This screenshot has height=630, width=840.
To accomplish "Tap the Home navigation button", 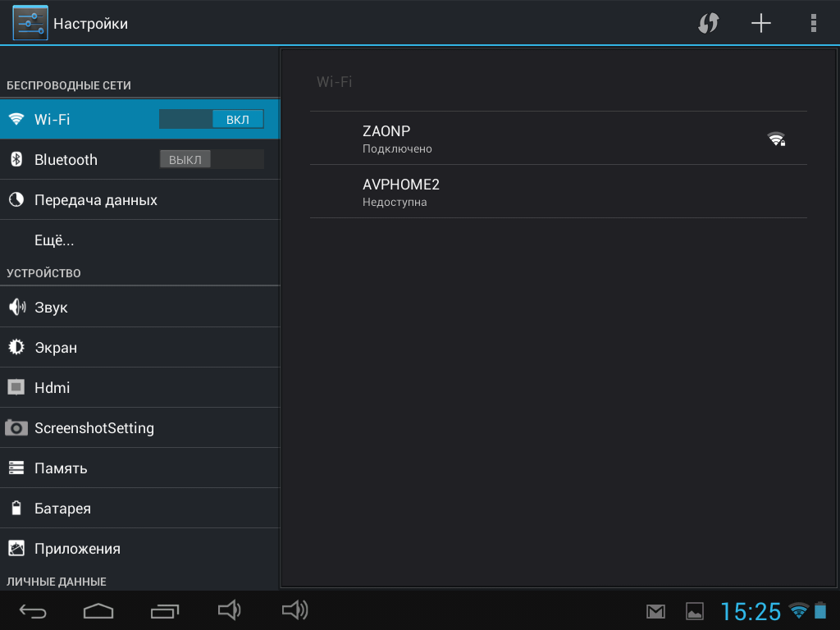I will [x=98, y=610].
